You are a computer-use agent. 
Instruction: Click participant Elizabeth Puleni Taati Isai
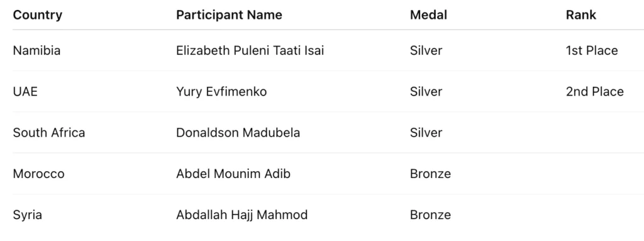[x=250, y=50]
